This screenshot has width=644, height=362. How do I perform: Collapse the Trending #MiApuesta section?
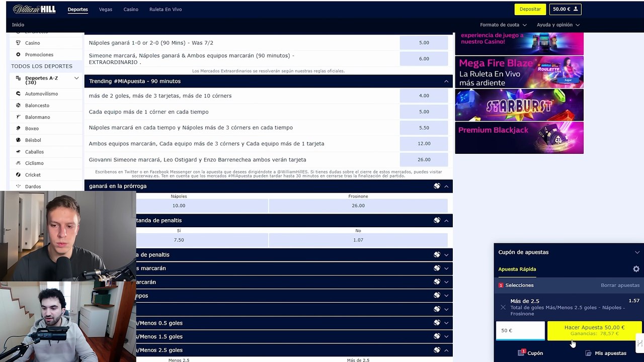click(446, 81)
